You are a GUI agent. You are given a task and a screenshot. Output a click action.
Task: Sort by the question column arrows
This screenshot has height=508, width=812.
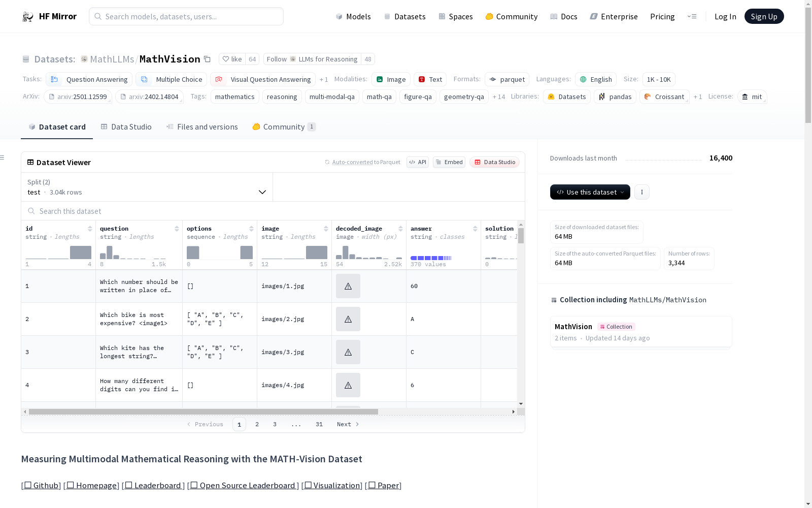click(x=177, y=229)
